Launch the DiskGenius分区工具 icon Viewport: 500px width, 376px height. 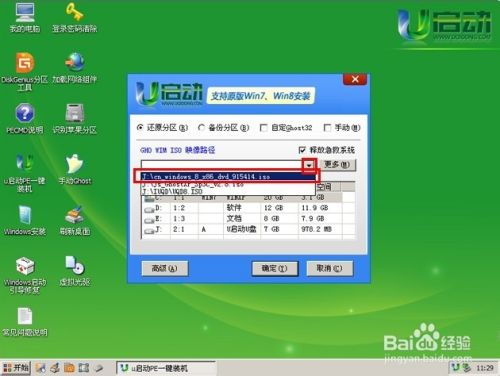point(25,71)
